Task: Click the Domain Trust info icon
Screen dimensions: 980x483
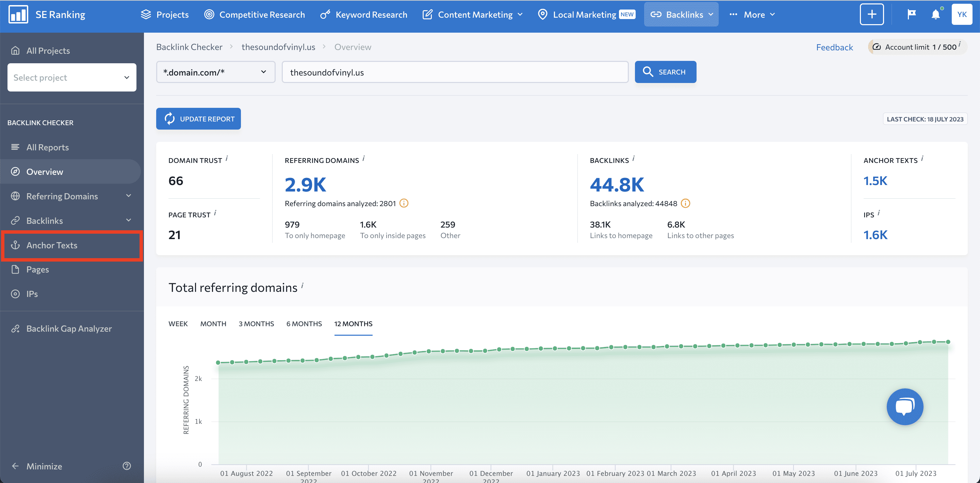Action: tap(227, 158)
